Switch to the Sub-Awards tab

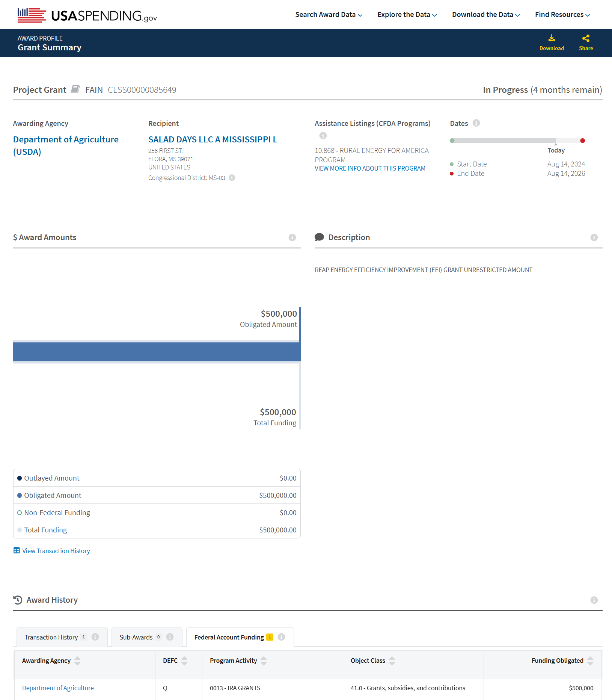(147, 637)
